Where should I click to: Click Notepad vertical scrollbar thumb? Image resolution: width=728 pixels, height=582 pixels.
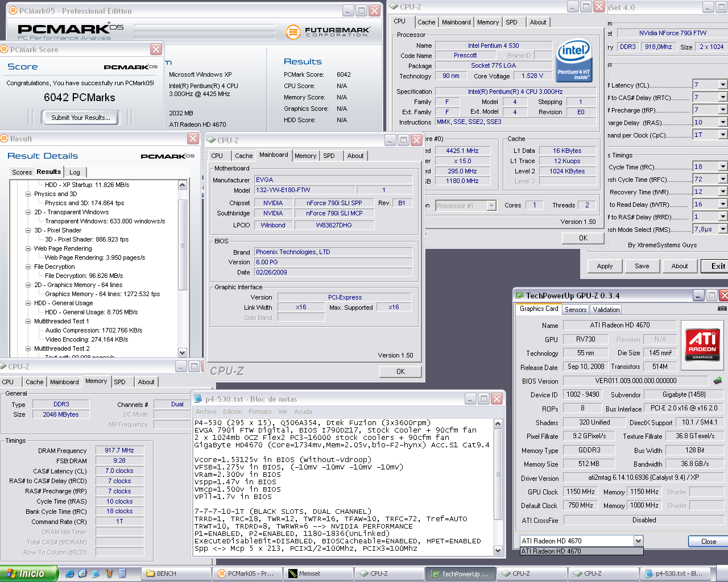[x=498, y=474]
